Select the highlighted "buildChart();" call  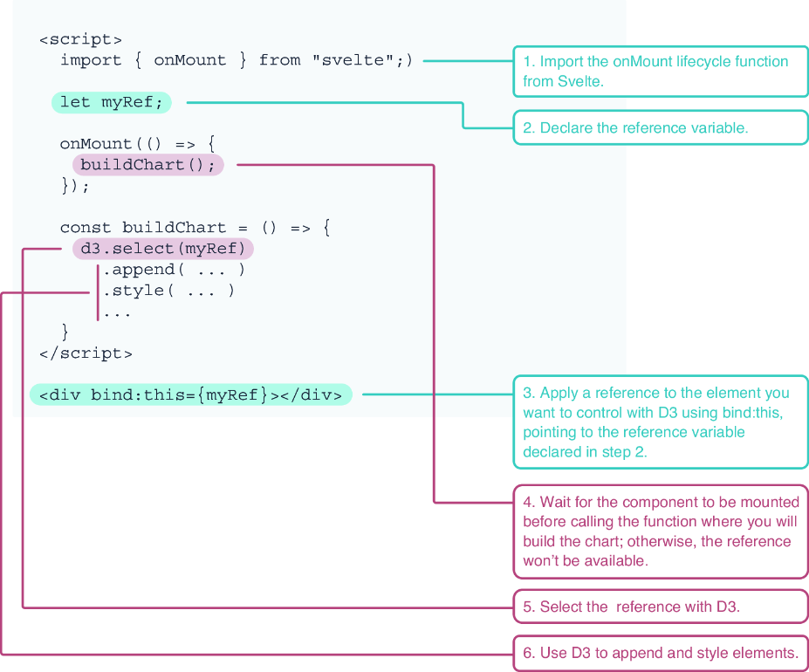(x=148, y=165)
